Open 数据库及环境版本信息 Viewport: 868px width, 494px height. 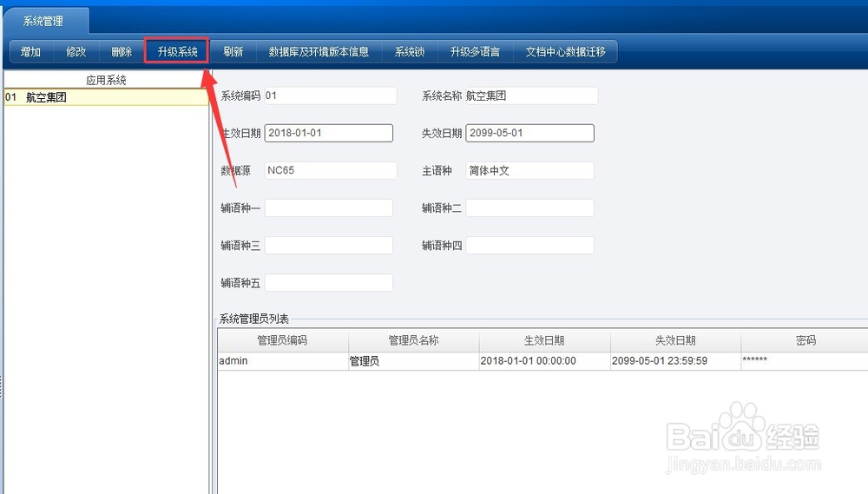tap(319, 51)
